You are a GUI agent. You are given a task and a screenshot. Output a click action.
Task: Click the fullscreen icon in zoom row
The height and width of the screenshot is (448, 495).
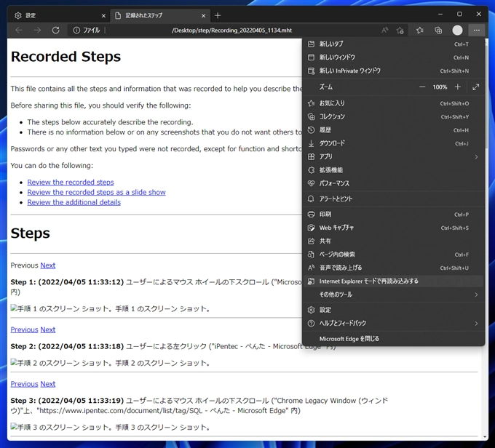[x=475, y=87]
